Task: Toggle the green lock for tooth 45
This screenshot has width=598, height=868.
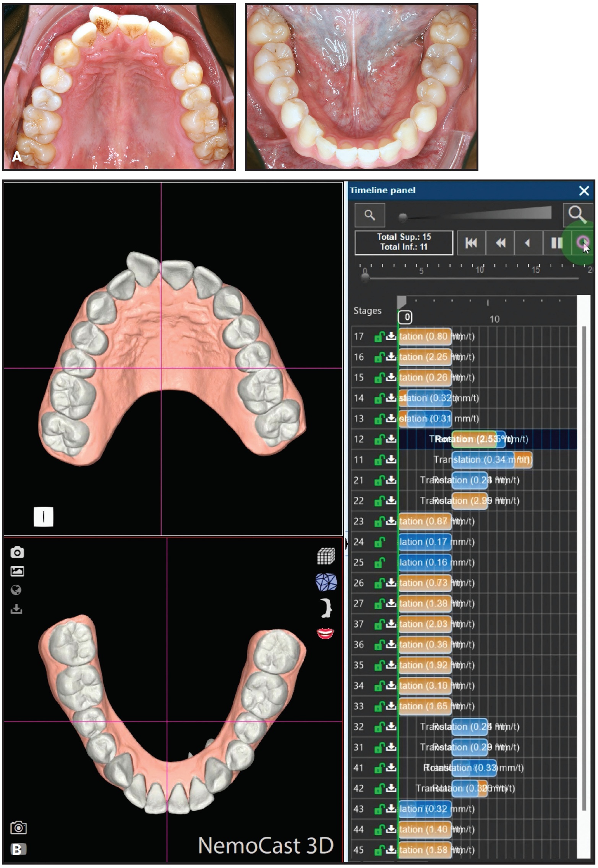Action: 379,850
